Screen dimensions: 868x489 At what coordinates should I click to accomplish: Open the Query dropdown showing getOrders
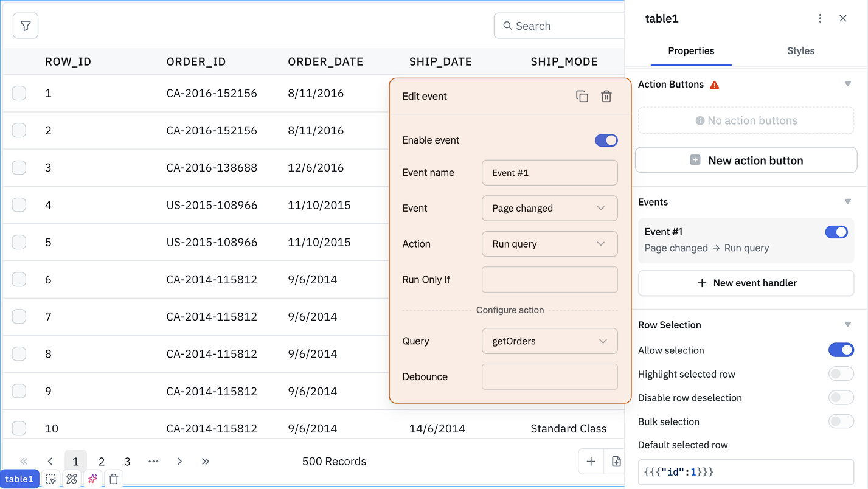[x=550, y=341]
